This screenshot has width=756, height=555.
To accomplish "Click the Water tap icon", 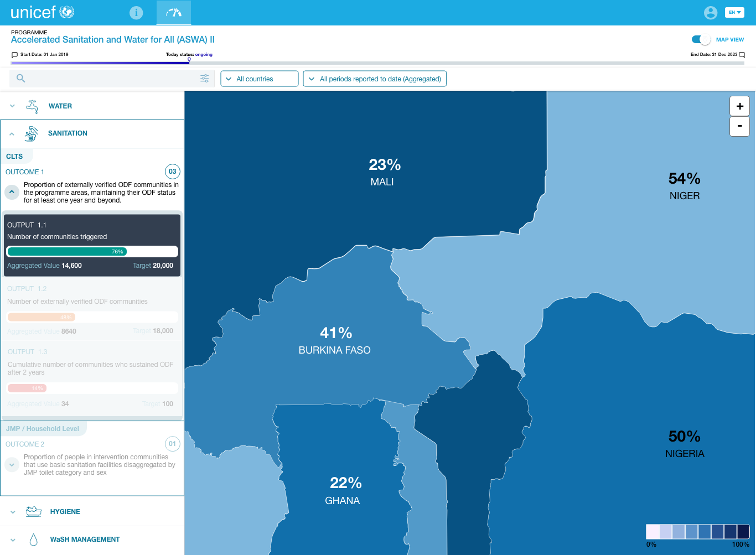I will click(x=33, y=106).
